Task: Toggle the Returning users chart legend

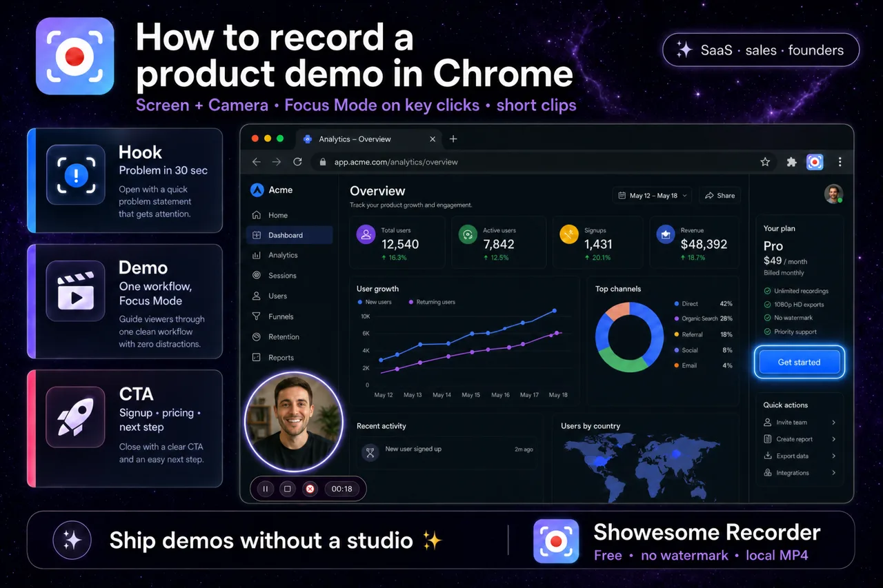Action: [x=432, y=302]
